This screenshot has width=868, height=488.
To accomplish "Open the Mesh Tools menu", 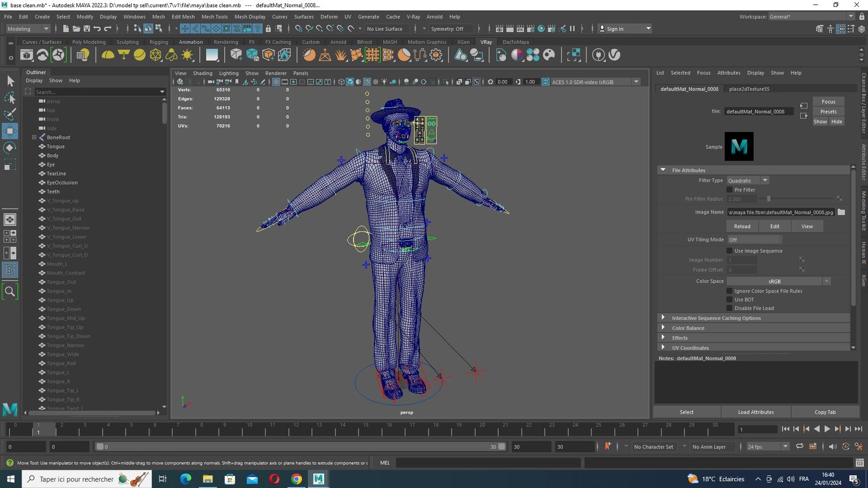I will pos(214,17).
